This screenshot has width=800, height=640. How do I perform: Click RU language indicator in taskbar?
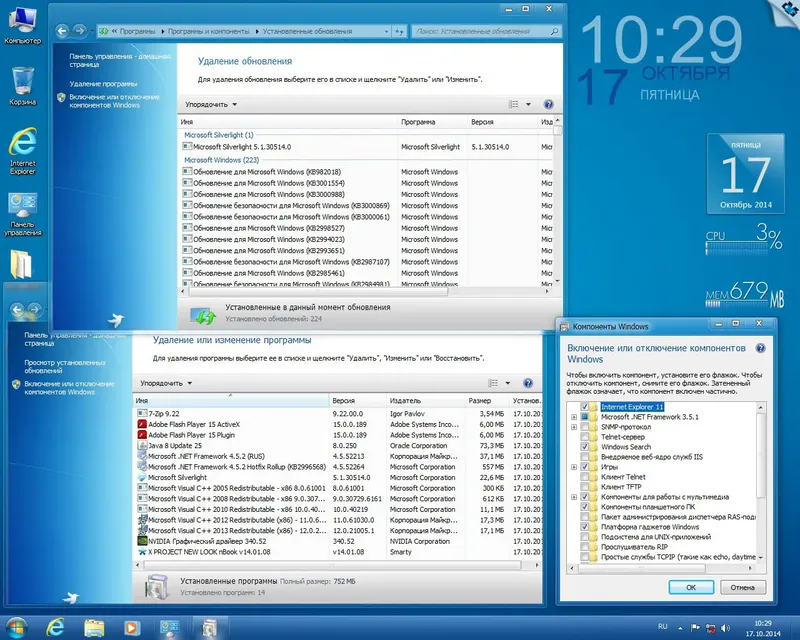662,626
